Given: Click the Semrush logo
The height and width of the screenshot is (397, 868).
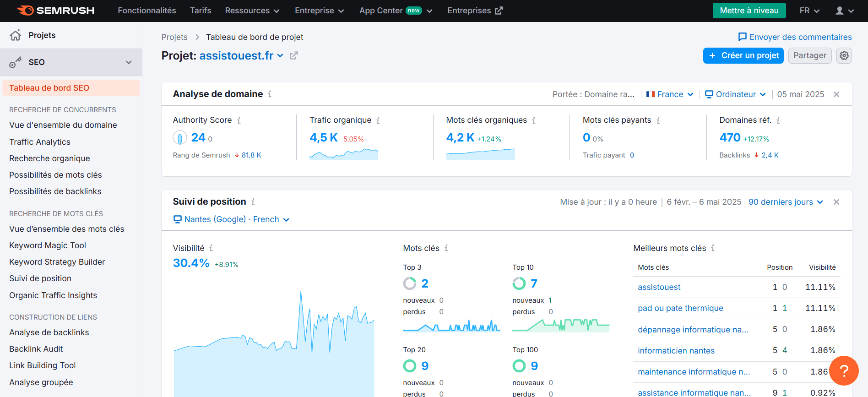Looking at the screenshot, I should (55, 11).
